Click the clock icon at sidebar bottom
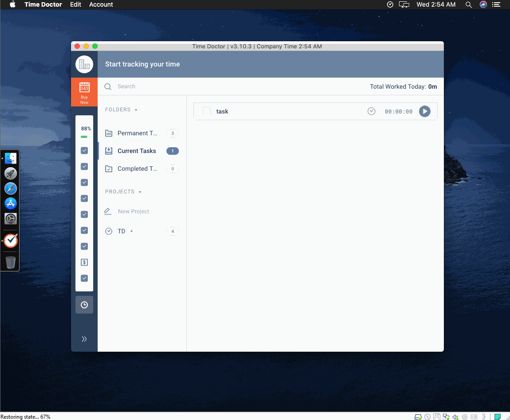Viewport: 510px width, 420px height. pos(84,305)
